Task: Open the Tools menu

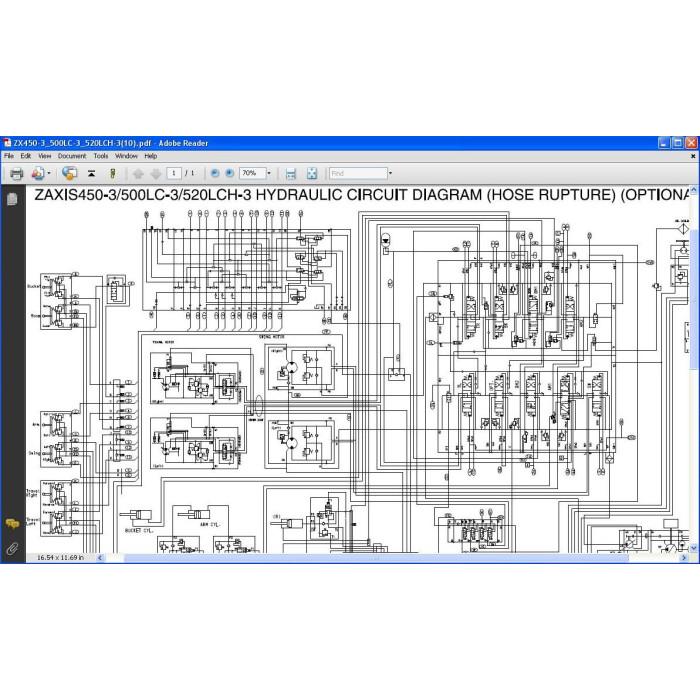Action: 101,156
